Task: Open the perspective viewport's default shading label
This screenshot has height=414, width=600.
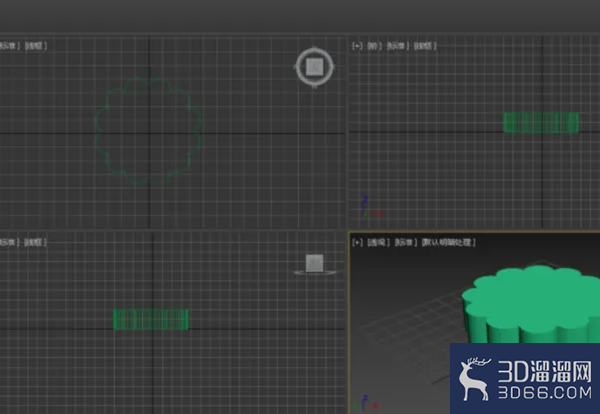Action: 448,243
